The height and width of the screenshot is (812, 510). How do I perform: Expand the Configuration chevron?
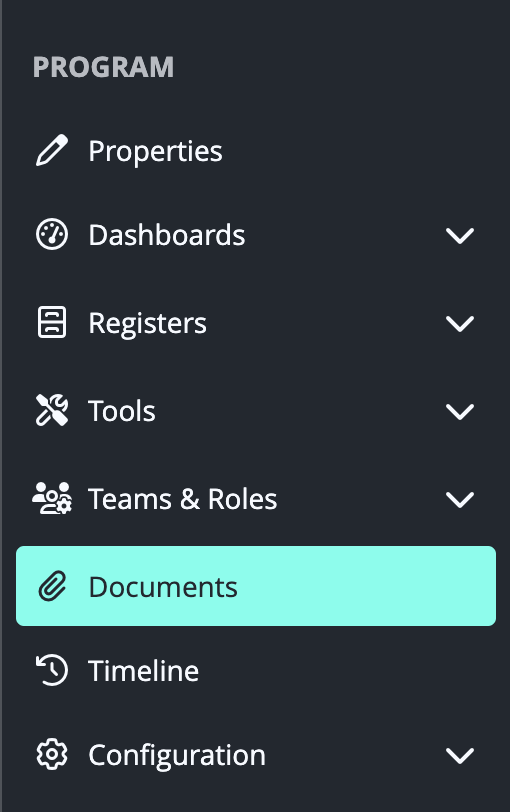point(460,756)
